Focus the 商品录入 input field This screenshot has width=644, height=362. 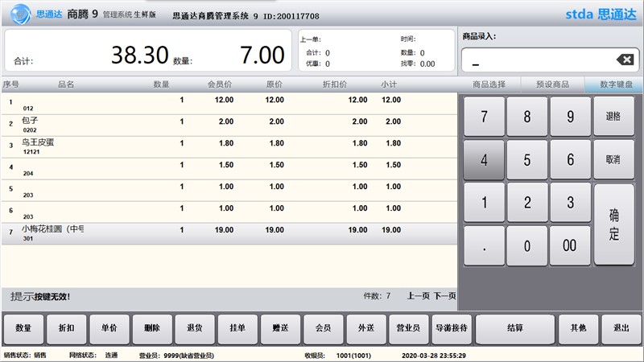[x=551, y=60]
